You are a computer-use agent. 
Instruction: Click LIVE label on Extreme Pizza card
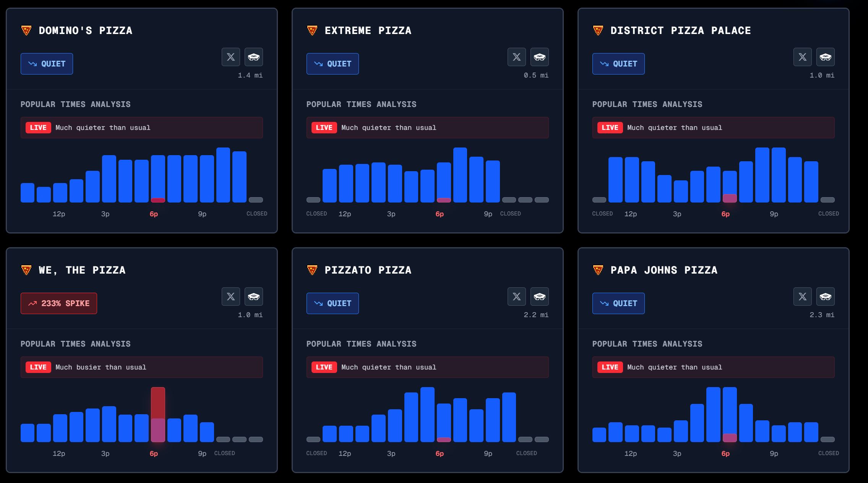pyautogui.click(x=324, y=128)
